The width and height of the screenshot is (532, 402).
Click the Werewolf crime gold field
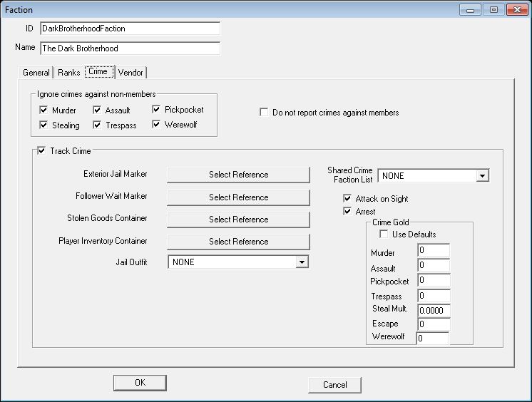(433, 339)
